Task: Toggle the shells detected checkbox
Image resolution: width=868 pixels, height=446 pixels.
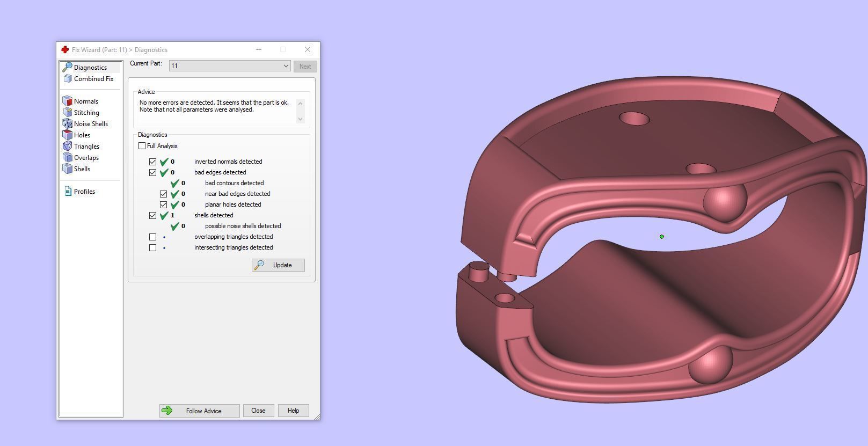Action: tap(152, 215)
